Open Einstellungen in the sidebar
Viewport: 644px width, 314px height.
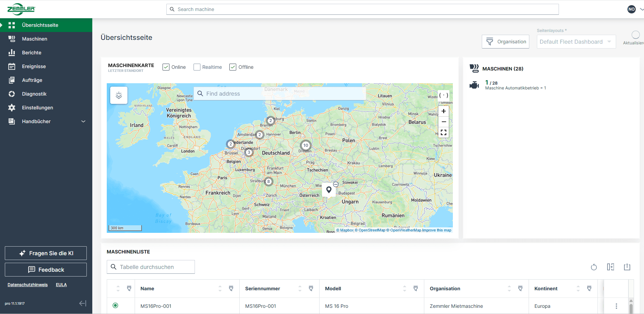tap(46, 108)
